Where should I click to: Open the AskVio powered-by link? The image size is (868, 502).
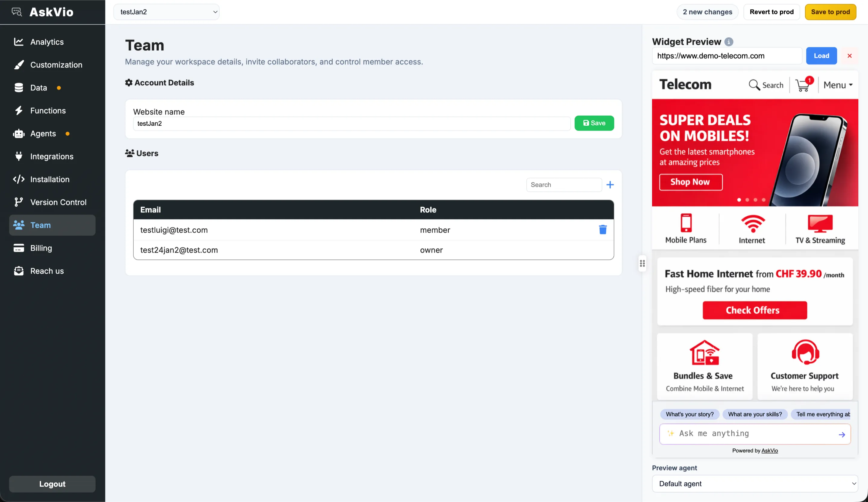point(769,450)
